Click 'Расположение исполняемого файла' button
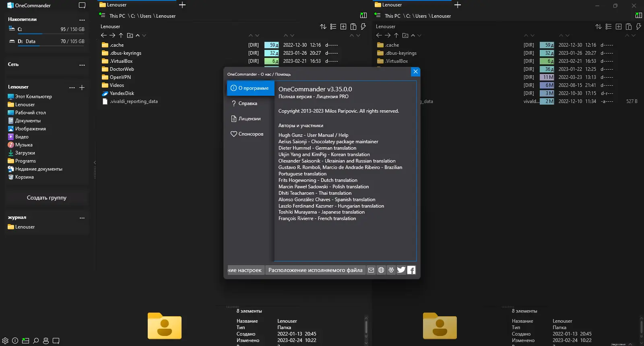 (x=316, y=270)
